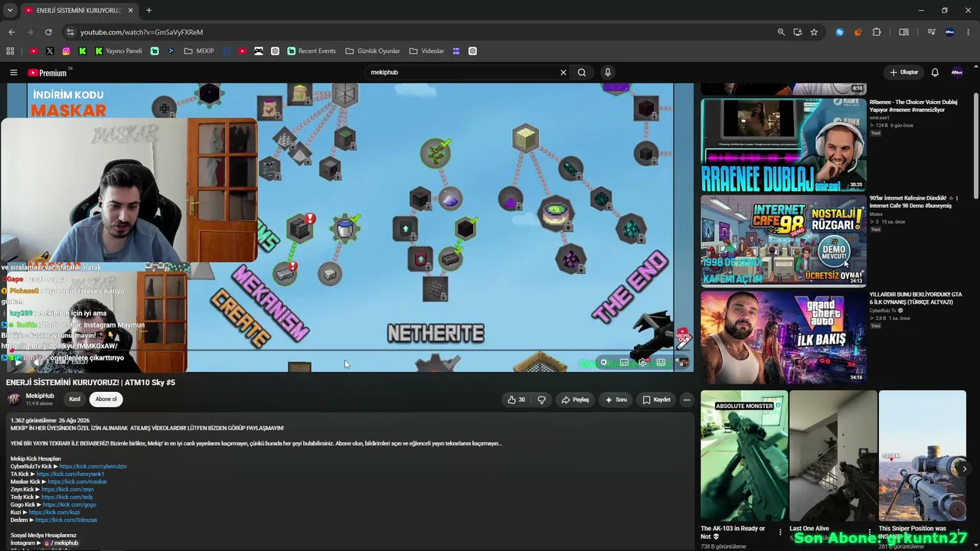Mute the video volume icon
980x551 pixels.
pos(38,363)
